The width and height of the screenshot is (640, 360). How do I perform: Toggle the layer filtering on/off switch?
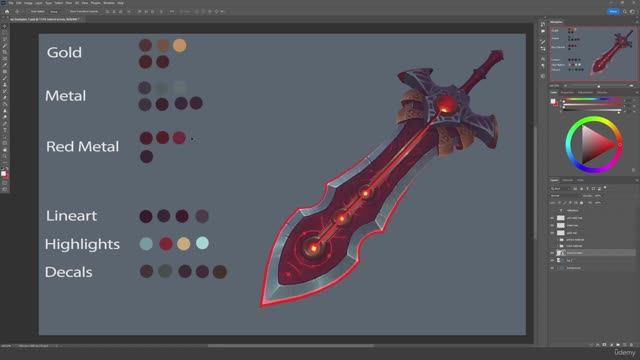(605, 188)
